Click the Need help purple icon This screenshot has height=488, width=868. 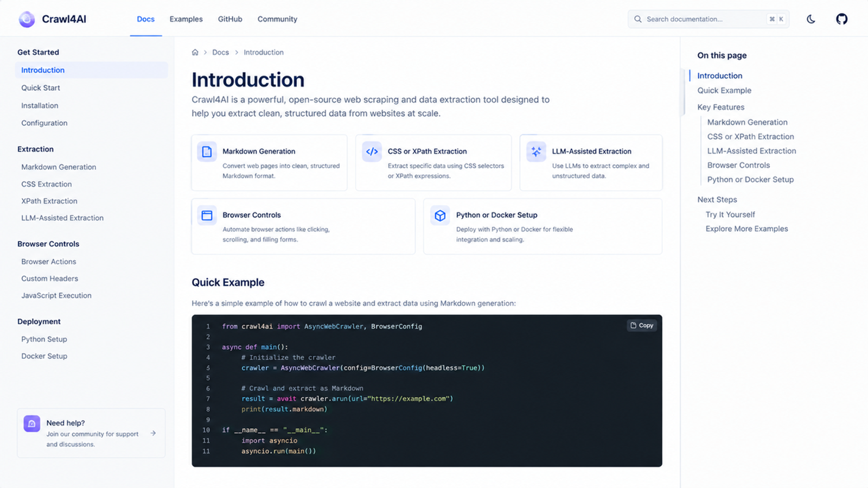(x=32, y=423)
